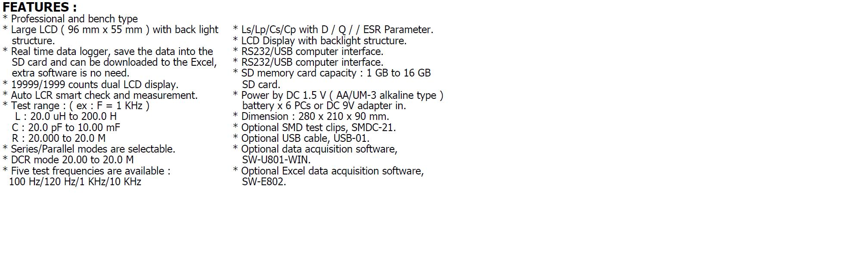This screenshot has height=260, width=868.
Task: Click the "Professional and bench type" line
Action: [x=74, y=19]
